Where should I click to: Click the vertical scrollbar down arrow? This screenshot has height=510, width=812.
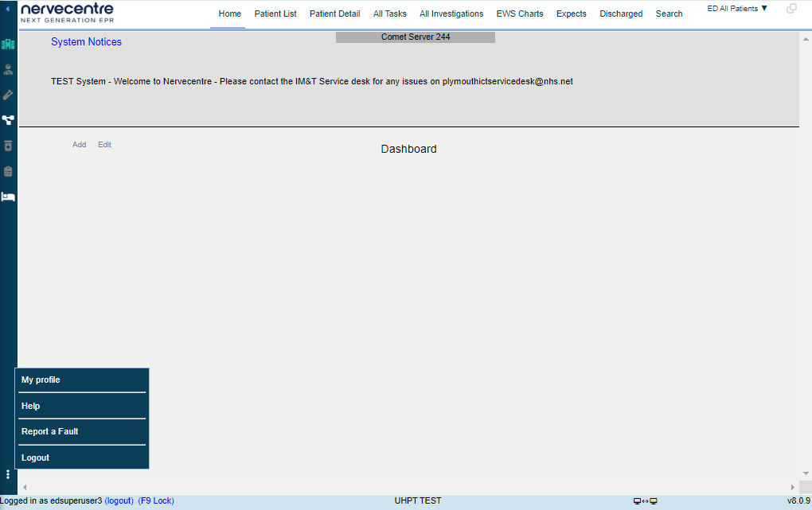click(x=806, y=473)
